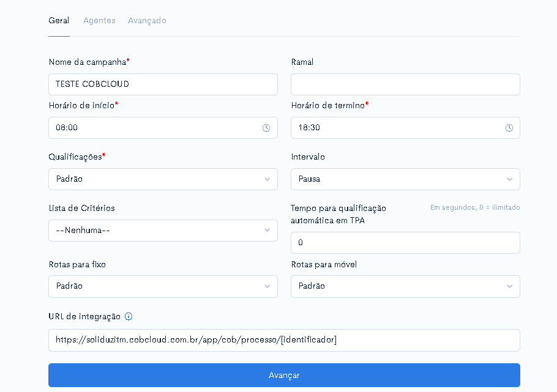557x392 pixels.
Task: Expand the Qualificações dropdown arrow
Action: [267, 179]
